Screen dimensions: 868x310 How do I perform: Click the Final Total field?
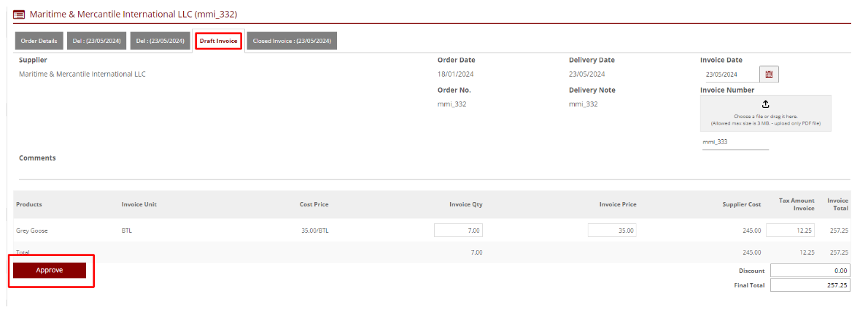pos(810,285)
